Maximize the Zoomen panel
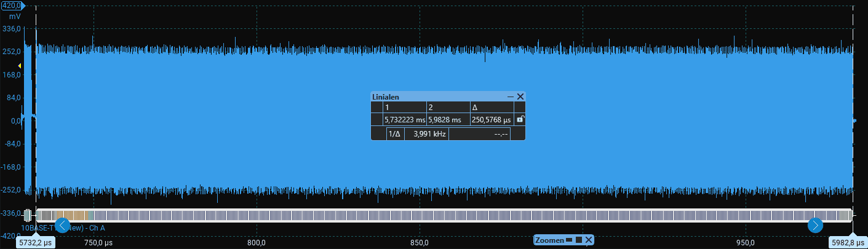868x249 pixels. [579, 240]
